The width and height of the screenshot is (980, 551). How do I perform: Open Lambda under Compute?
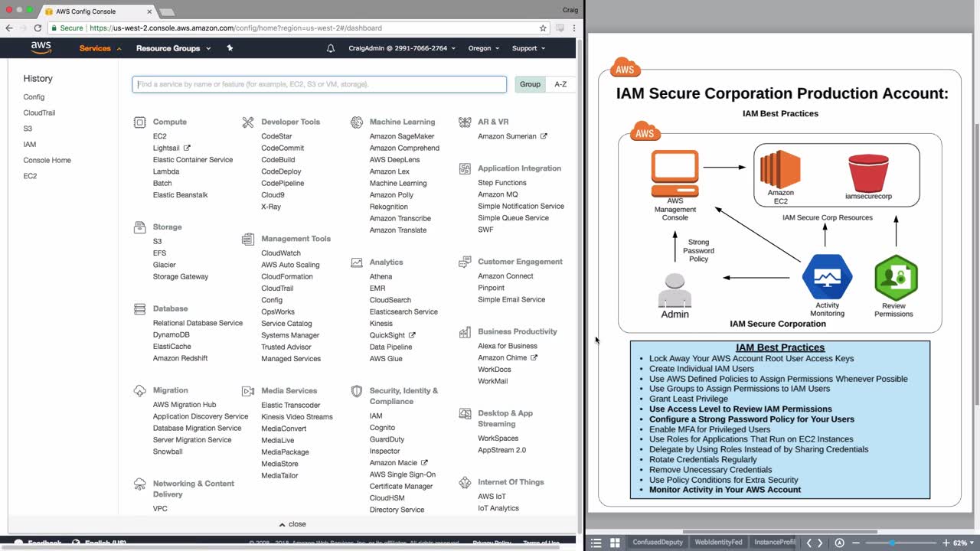point(166,172)
